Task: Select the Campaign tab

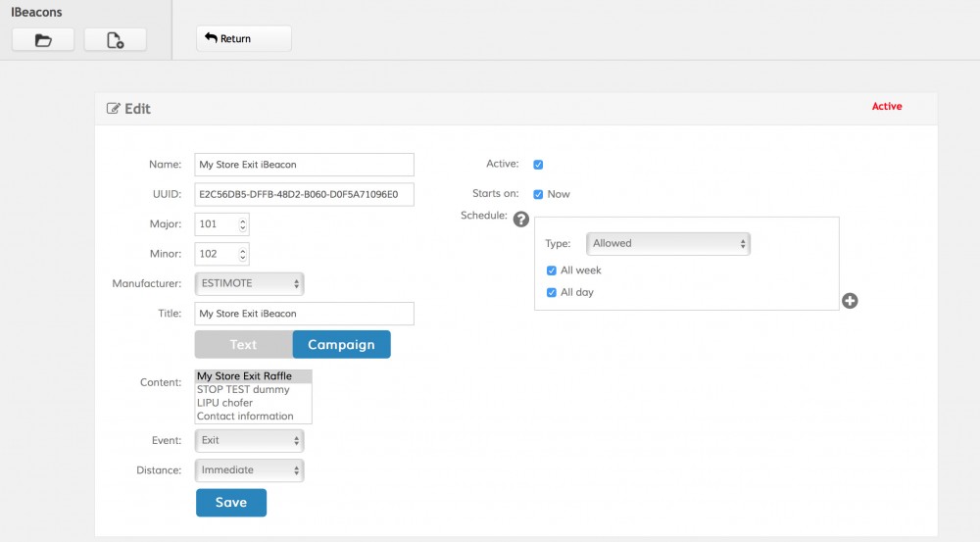Action: [x=341, y=345]
